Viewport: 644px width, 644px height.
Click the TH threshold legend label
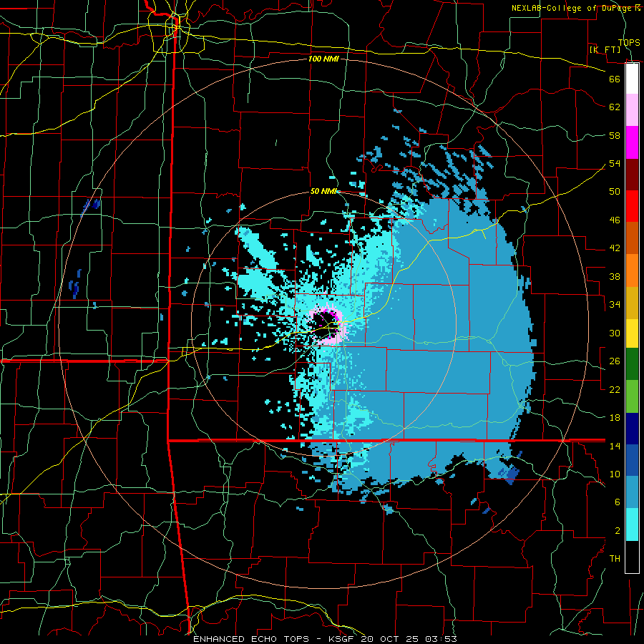[x=615, y=559]
